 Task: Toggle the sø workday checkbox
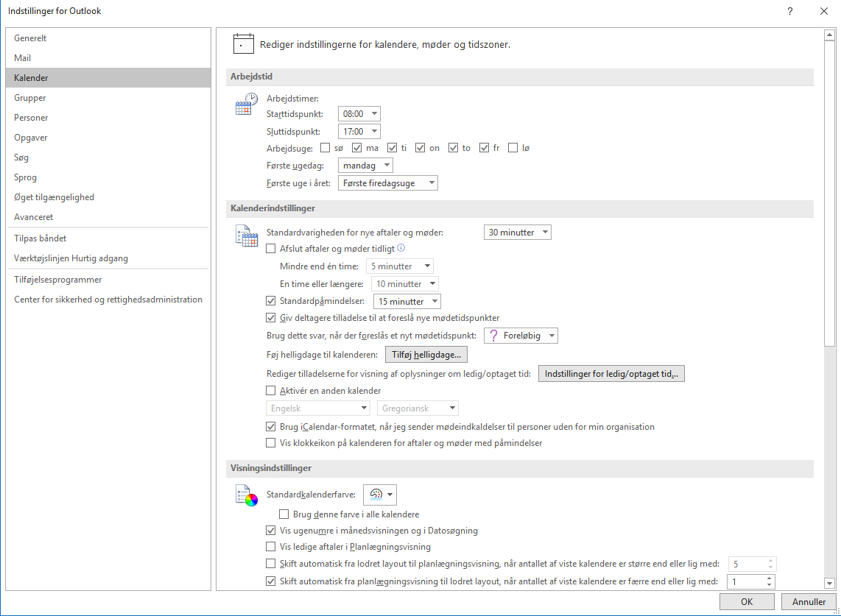325,147
